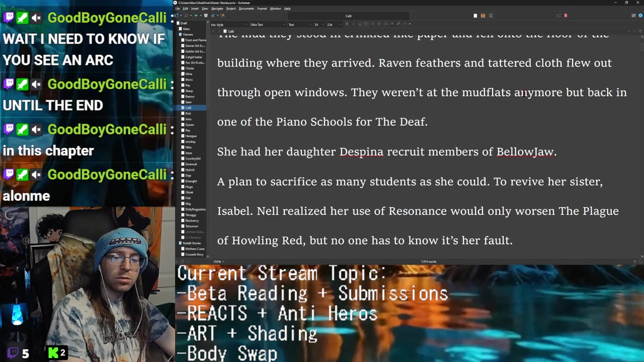Select CountryGirl in the binder
This screenshot has height=362, width=644.
[x=193, y=158]
